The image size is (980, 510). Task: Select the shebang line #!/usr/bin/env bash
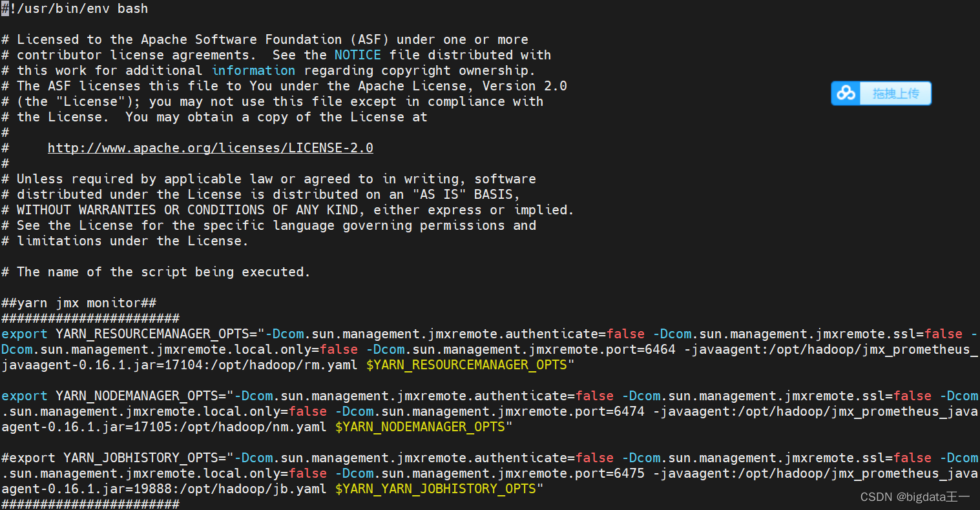coord(74,8)
